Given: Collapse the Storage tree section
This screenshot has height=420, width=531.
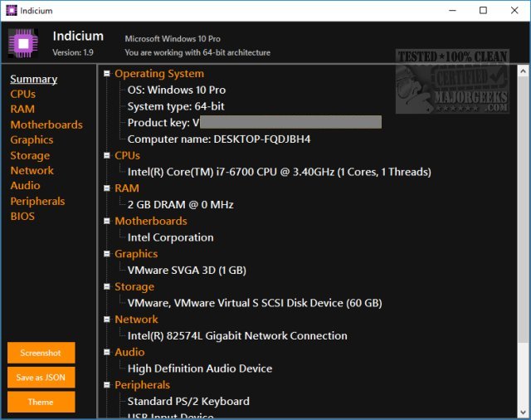Looking at the screenshot, I should pyautogui.click(x=107, y=286).
